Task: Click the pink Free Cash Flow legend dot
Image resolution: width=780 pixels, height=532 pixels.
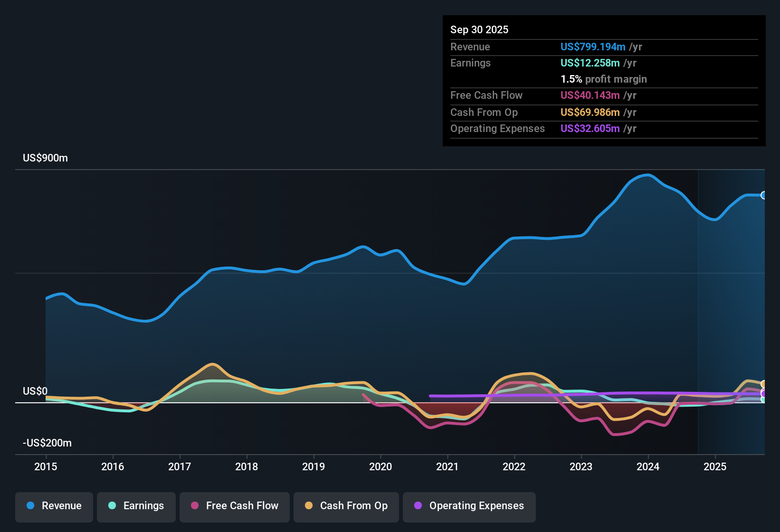Action: [x=194, y=506]
